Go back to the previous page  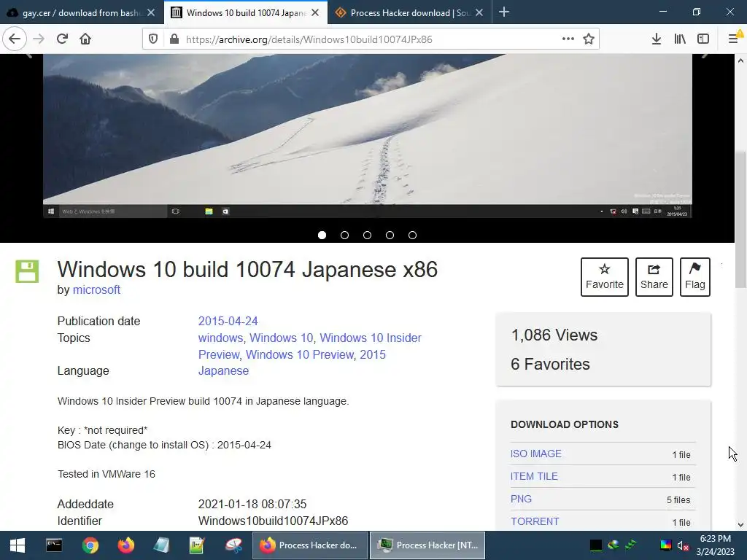pyautogui.click(x=15, y=39)
